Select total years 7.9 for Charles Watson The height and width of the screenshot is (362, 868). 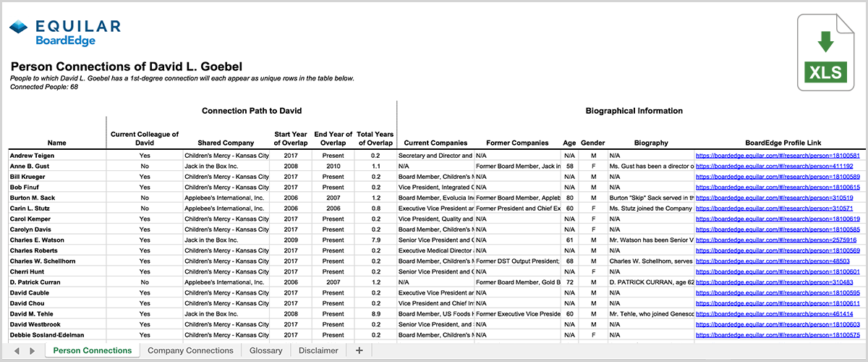click(x=375, y=240)
